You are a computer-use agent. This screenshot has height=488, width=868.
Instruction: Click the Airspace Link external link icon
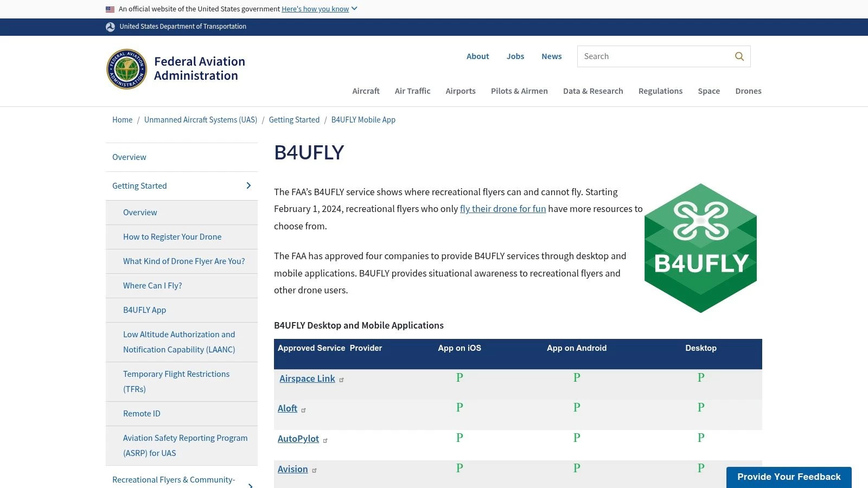pyautogui.click(x=341, y=380)
